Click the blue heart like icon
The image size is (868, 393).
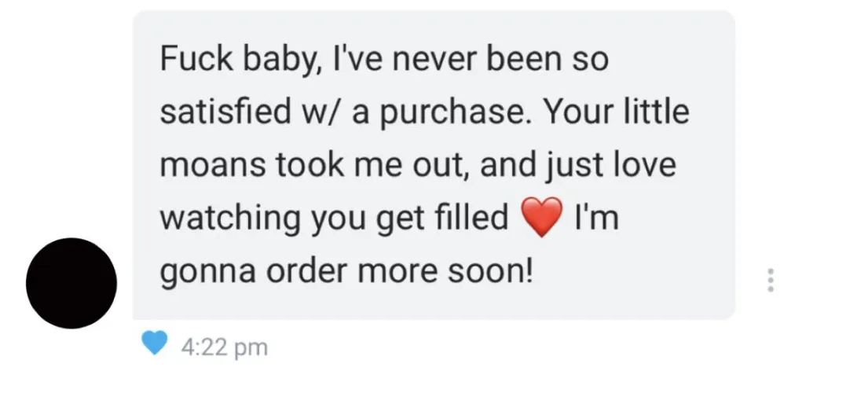click(155, 343)
